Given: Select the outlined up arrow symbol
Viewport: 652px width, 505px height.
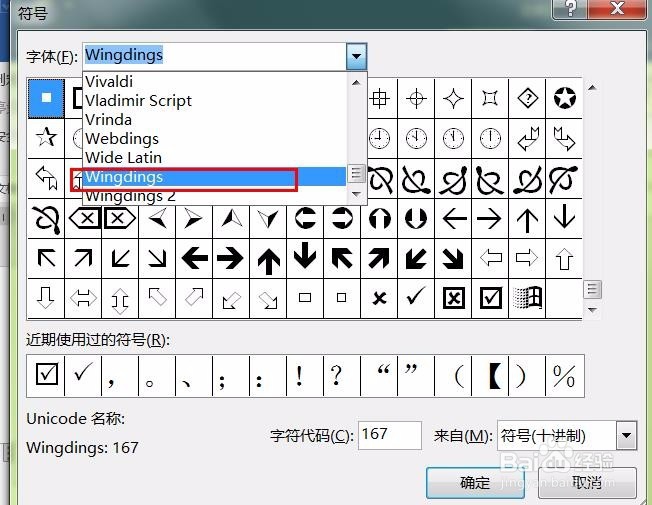Looking at the screenshot, I should (565, 258).
